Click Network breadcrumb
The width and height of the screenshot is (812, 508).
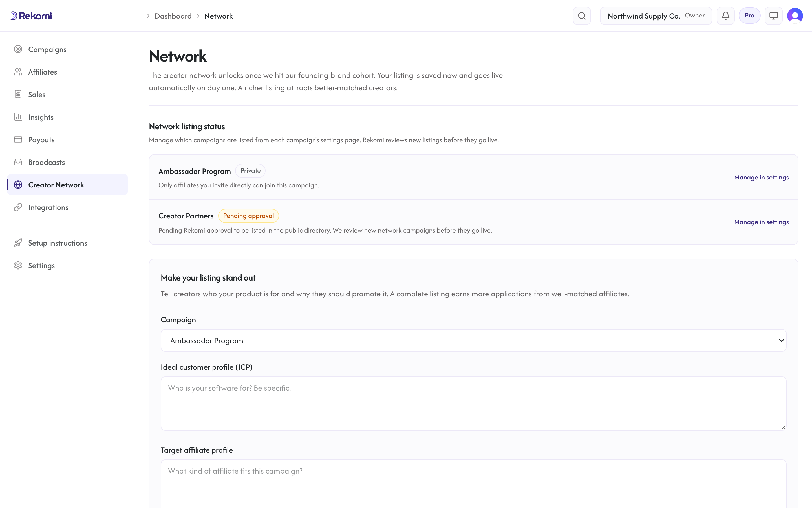tap(219, 16)
